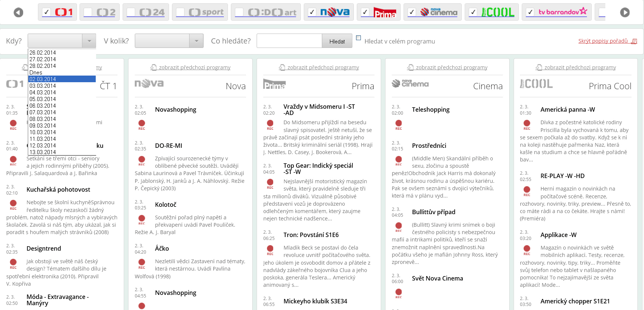Click the Prima logo in column header
644x310 pixels.
pos(274,84)
